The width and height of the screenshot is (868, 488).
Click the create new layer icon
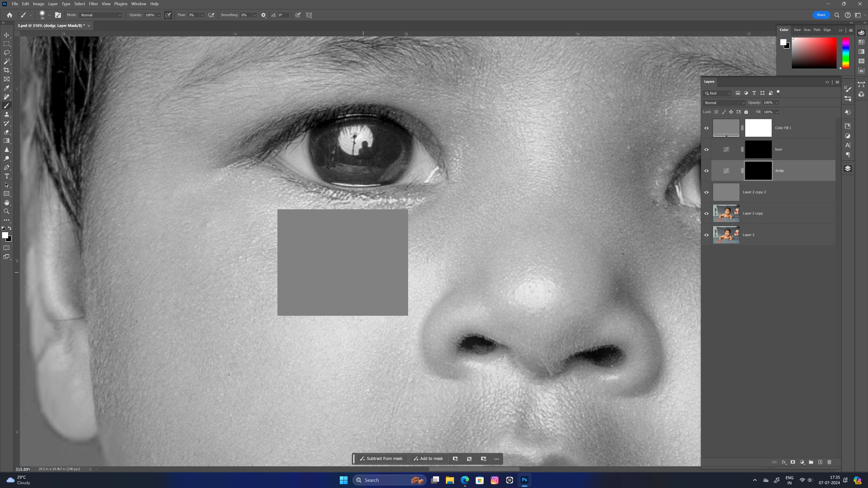tap(820, 462)
